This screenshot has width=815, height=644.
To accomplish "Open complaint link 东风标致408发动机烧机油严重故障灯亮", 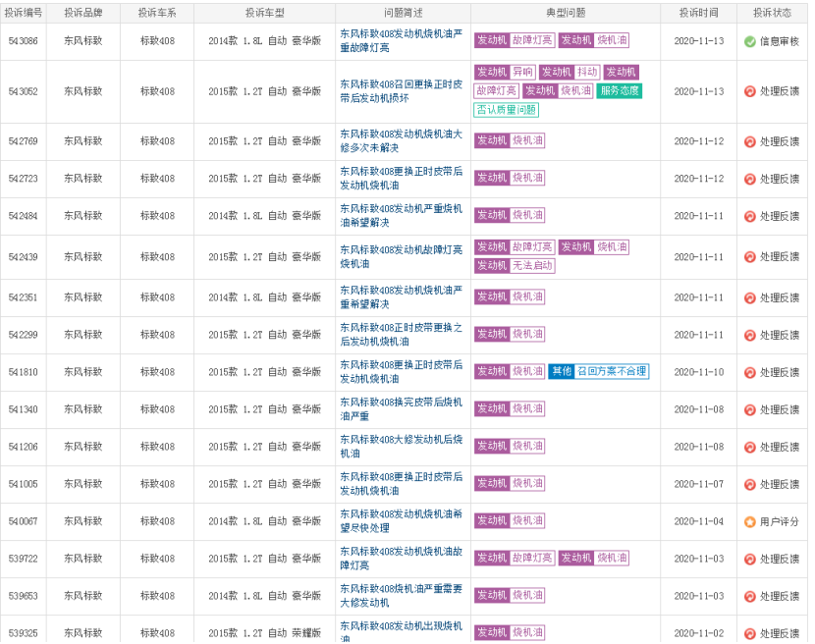I will pos(401,40).
